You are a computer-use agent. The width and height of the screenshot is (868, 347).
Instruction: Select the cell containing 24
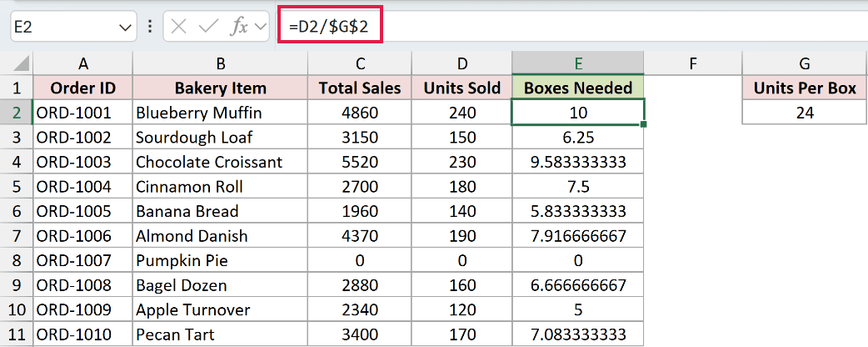click(x=805, y=113)
